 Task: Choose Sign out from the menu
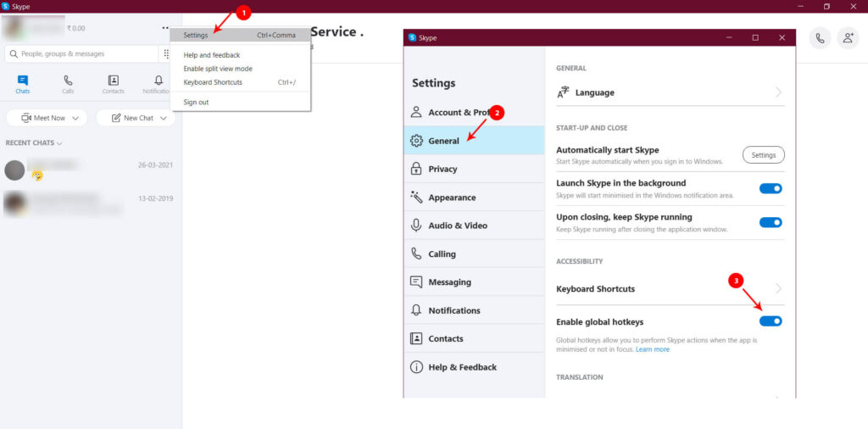click(x=196, y=103)
